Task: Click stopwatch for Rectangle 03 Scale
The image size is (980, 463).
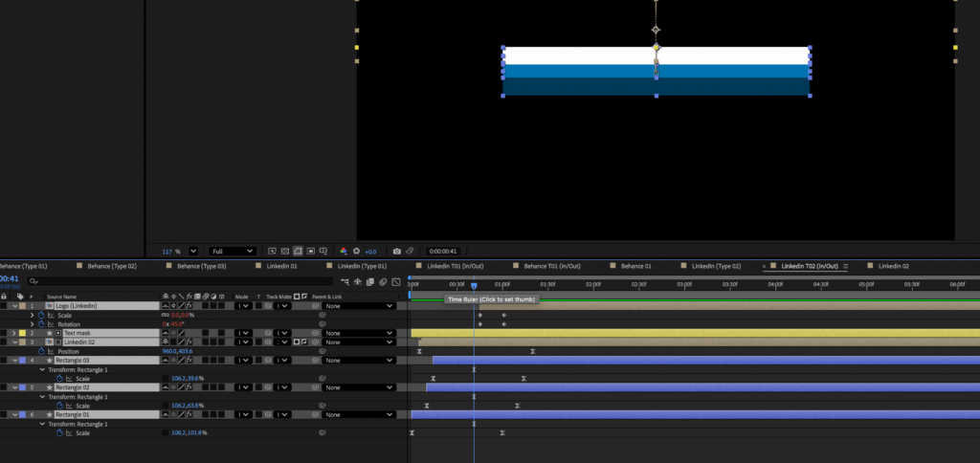Action: click(59, 379)
